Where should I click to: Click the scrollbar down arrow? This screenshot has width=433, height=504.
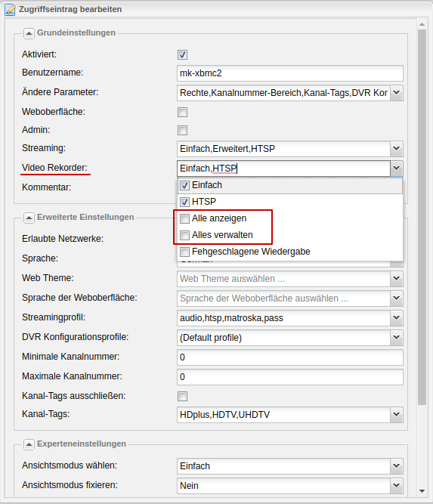pos(422,491)
